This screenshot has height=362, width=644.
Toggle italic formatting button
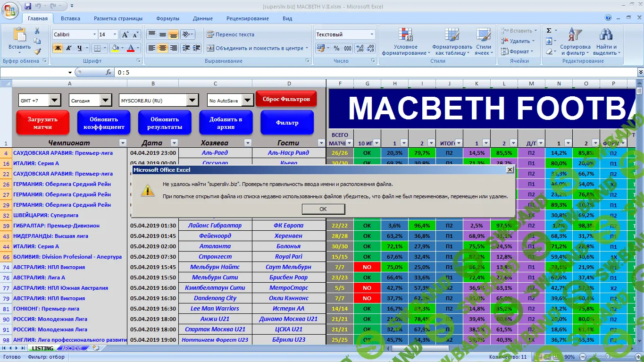coord(69,48)
